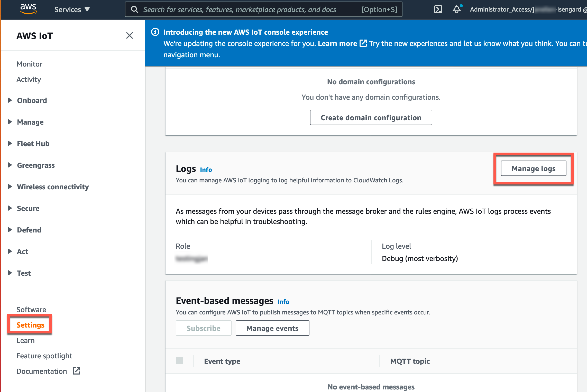Open Activity in the sidebar
The width and height of the screenshot is (587, 392).
pos(29,79)
